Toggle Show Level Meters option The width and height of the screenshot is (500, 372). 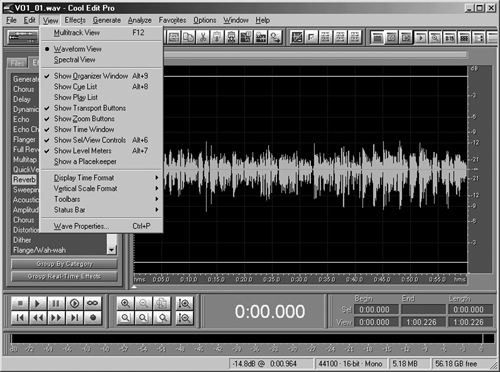(x=101, y=151)
